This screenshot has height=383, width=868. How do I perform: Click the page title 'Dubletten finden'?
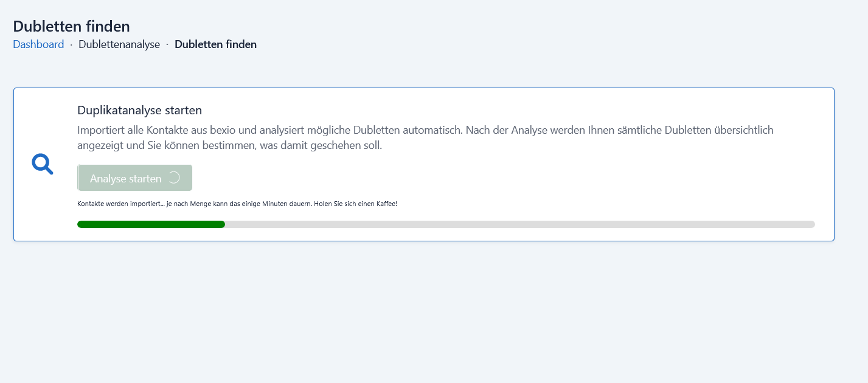72,26
